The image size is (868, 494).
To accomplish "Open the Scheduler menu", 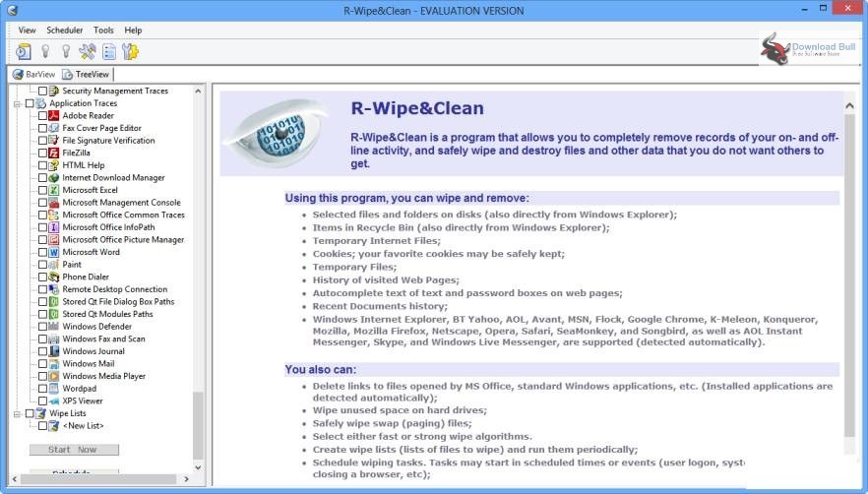I will [65, 30].
